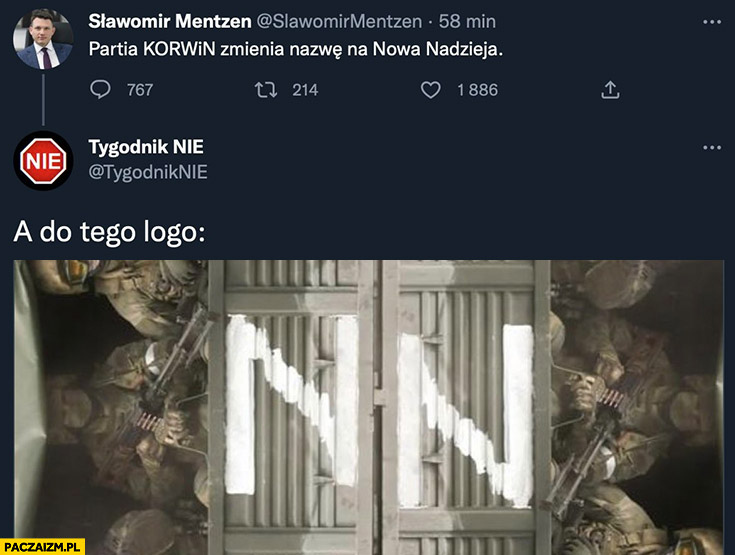The image size is (735, 555).
Task: Open more options on Tygodnik NIE's tweet
Action: 712,148
